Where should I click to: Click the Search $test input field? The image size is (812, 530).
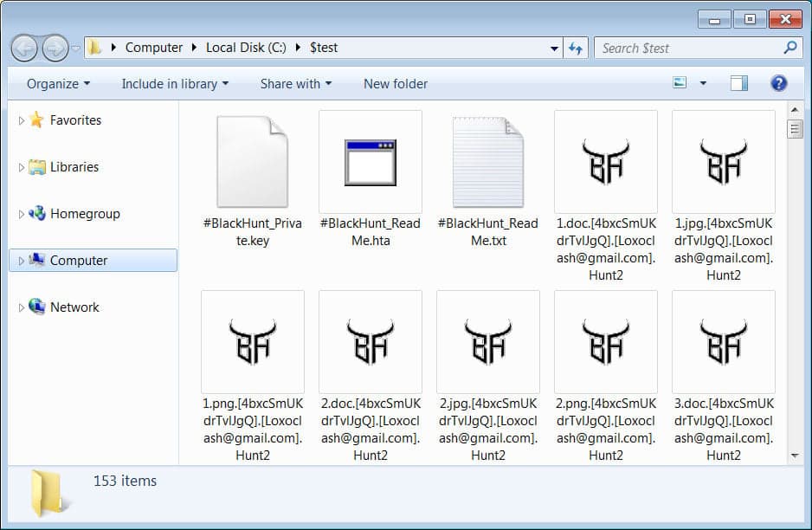click(x=688, y=48)
